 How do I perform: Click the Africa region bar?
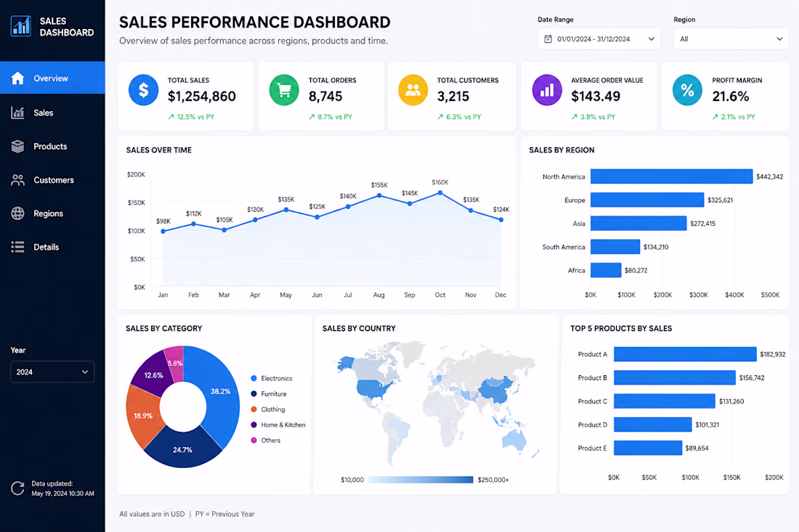tap(606, 270)
